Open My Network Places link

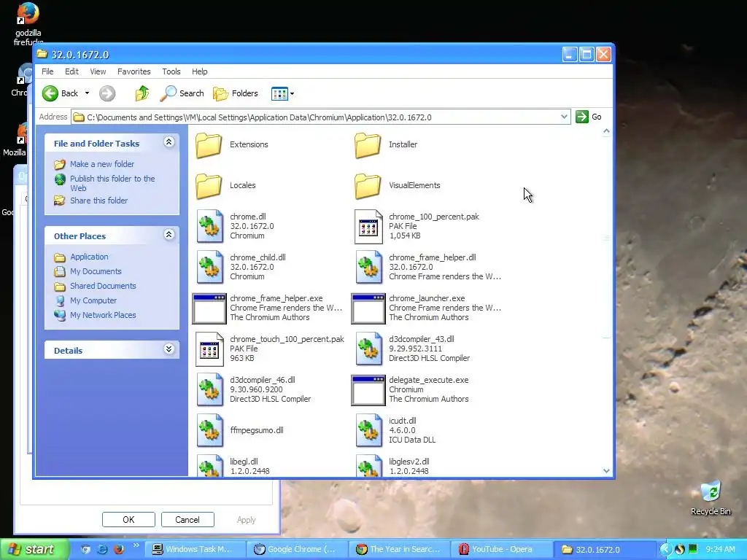point(103,315)
